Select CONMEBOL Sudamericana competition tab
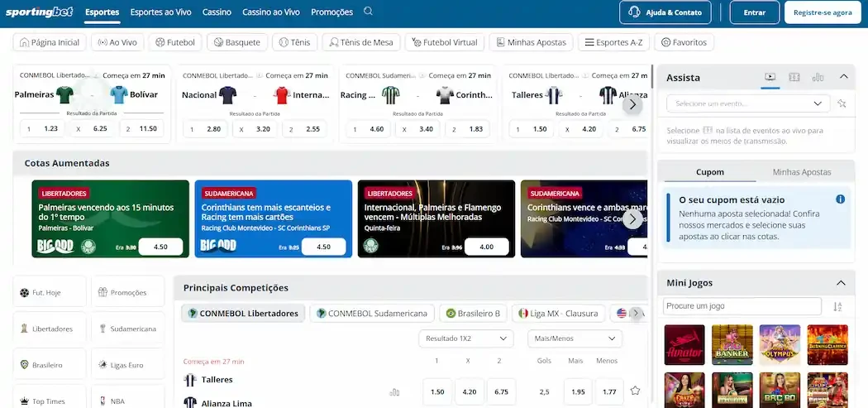The image size is (868, 408). point(372,313)
